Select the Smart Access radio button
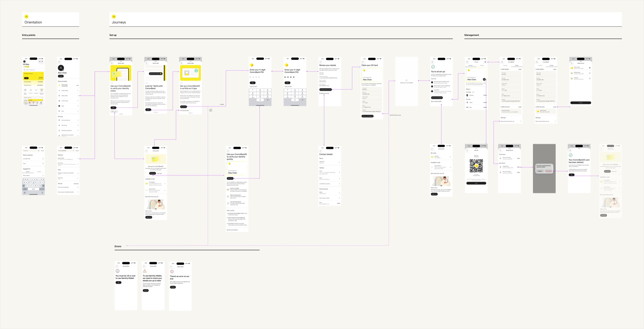Image resolution: width=644 pixels, height=329 pixels. click(x=590, y=68)
